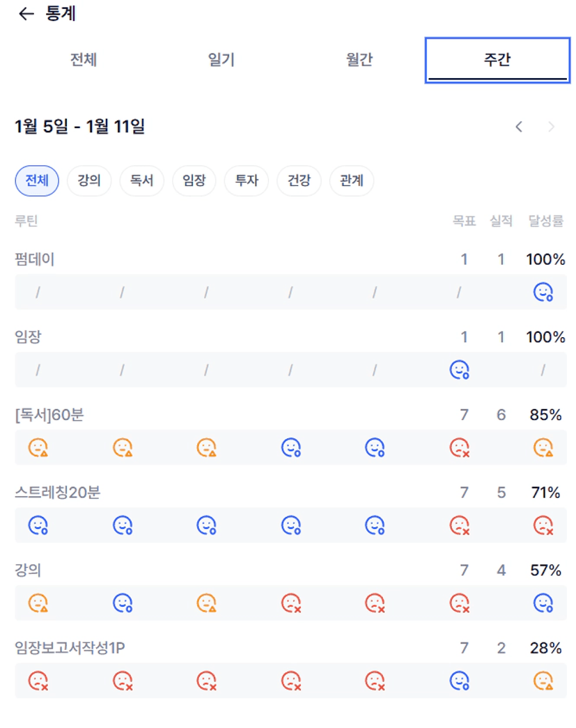Select the 전체 category filter chip
576x728 pixels.
coord(37,181)
